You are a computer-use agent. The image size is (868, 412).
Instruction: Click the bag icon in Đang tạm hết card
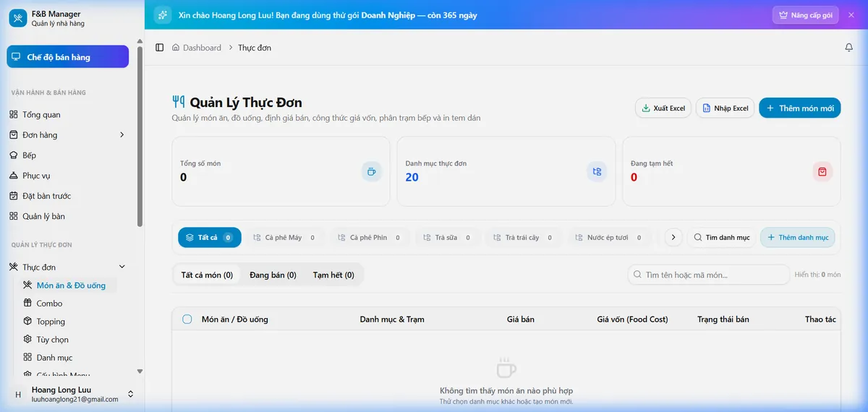[x=822, y=171]
